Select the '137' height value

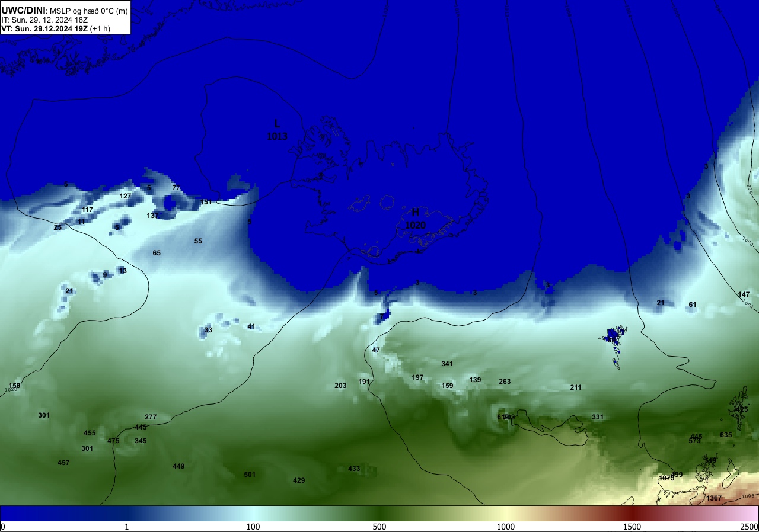coord(152,216)
